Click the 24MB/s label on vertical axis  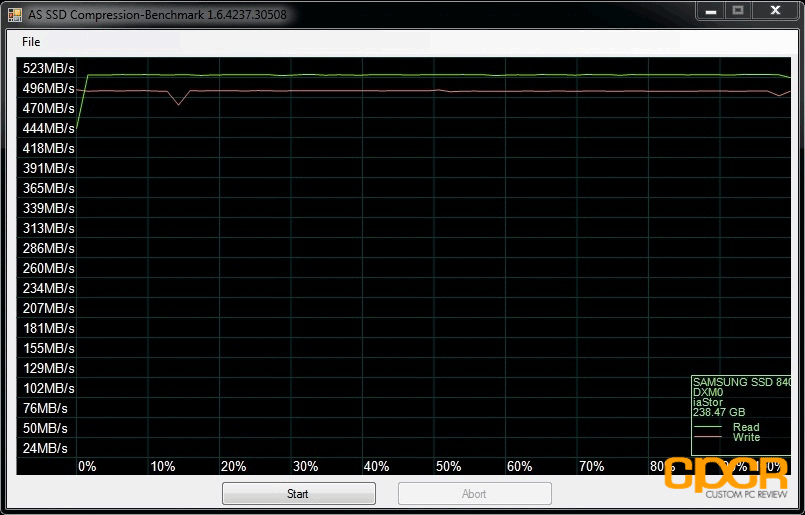click(46, 448)
